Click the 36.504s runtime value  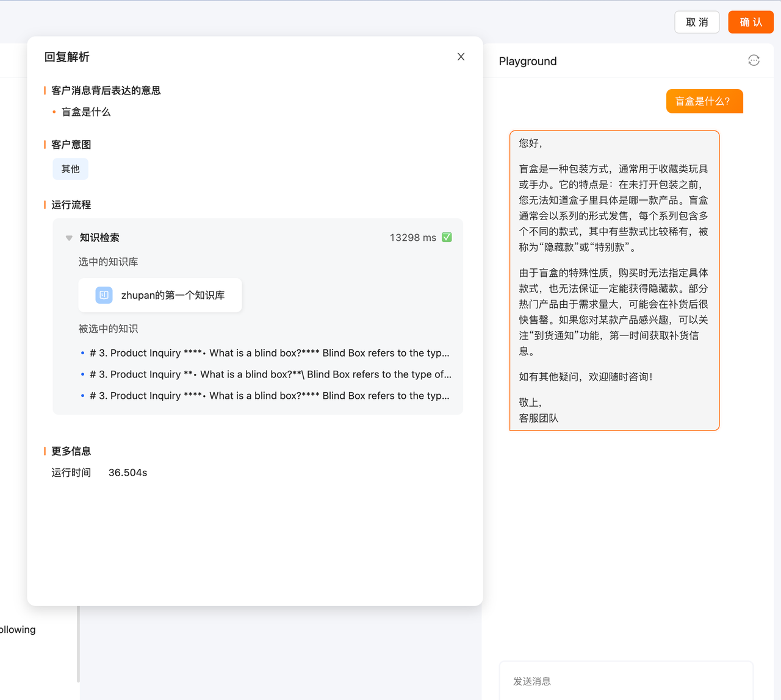click(128, 473)
